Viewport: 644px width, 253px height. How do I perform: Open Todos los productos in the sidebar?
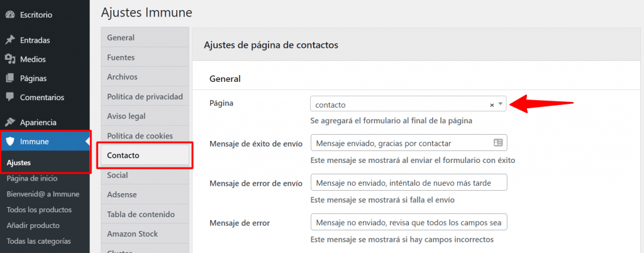(39, 210)
